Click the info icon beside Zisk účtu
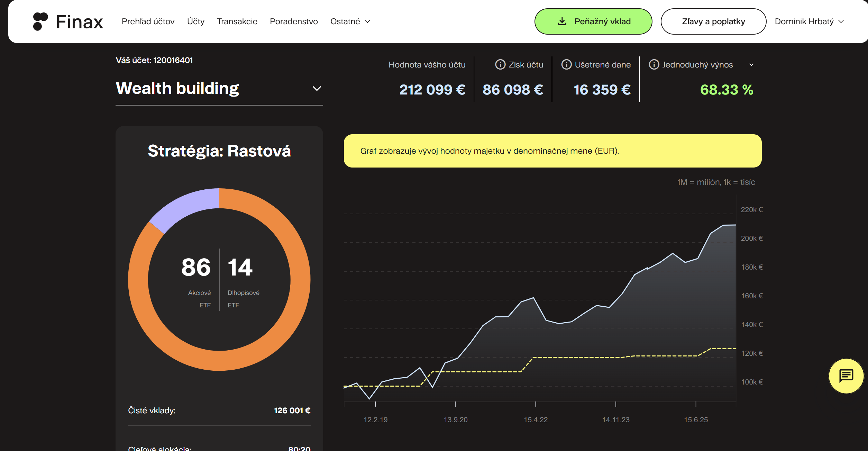Image resolution: width=868 pixels, height=451 pixels. [500, 64]
